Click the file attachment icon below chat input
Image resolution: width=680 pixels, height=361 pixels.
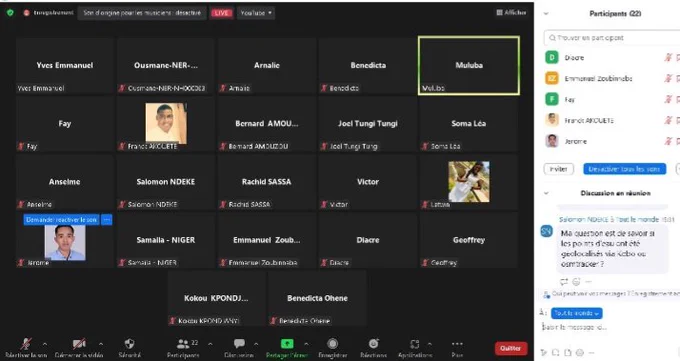568,353
